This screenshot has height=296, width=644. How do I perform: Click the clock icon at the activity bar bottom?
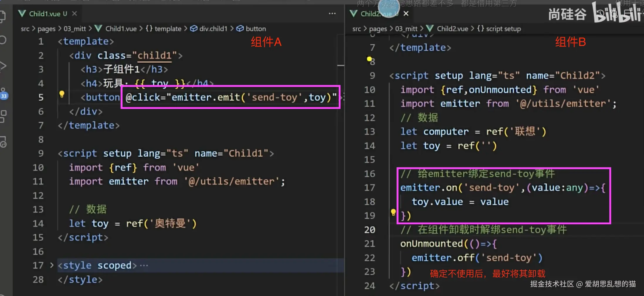4,143
